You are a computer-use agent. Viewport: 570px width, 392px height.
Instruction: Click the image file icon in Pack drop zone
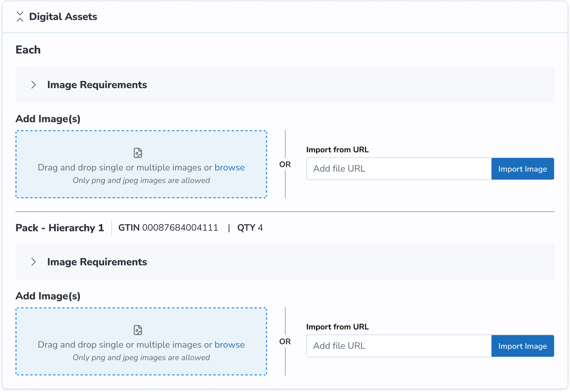point(138,330)
